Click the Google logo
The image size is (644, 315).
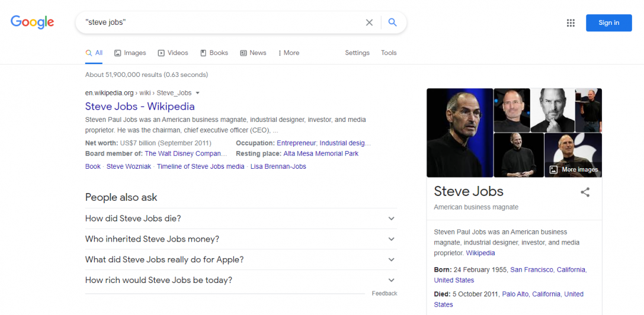33,22
